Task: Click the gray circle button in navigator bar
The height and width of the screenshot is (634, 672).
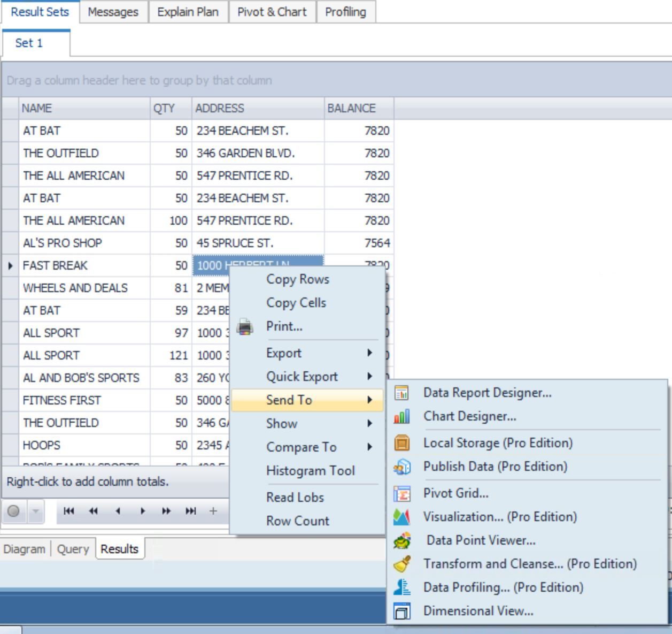Action: [x=14, y=511]
